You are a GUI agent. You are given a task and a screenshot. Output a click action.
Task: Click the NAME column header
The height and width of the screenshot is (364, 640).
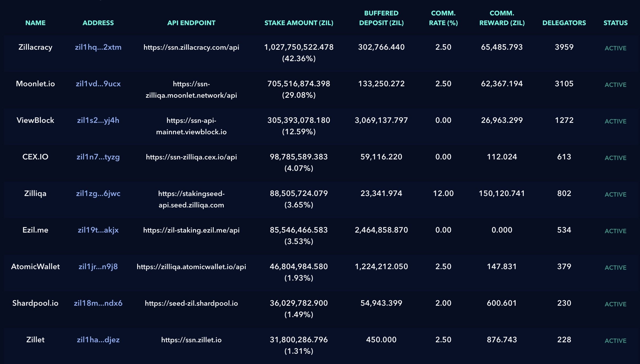point(35,23)
